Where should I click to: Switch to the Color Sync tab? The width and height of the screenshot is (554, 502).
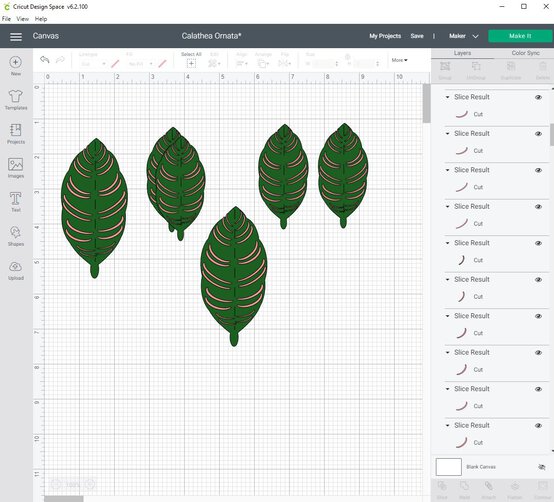click(525, 53)
